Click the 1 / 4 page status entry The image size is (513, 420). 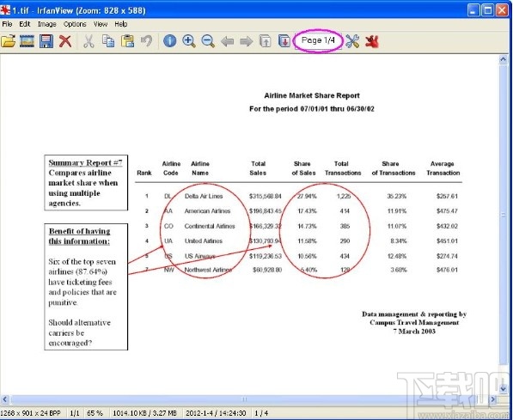261,413
